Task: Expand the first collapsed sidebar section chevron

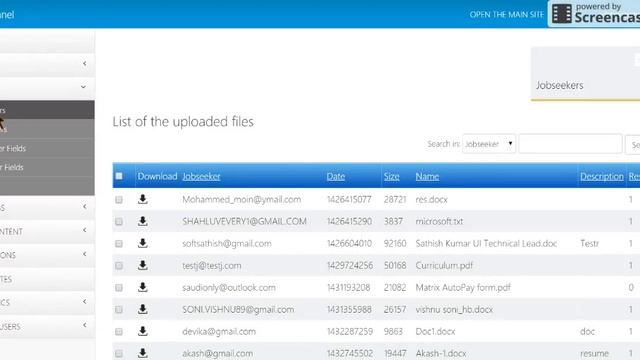Action: coord(84,64)
